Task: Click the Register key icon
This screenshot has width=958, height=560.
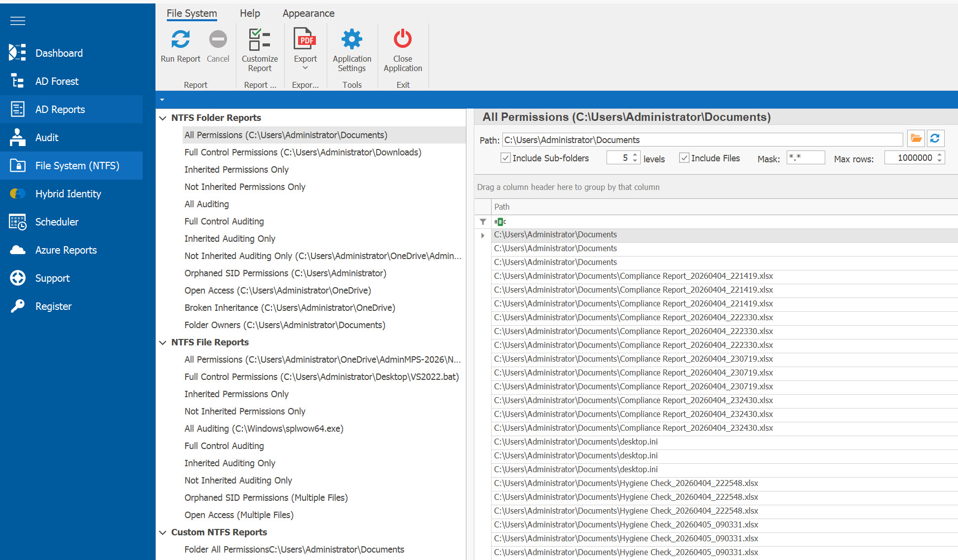Action: pos(18,306)
